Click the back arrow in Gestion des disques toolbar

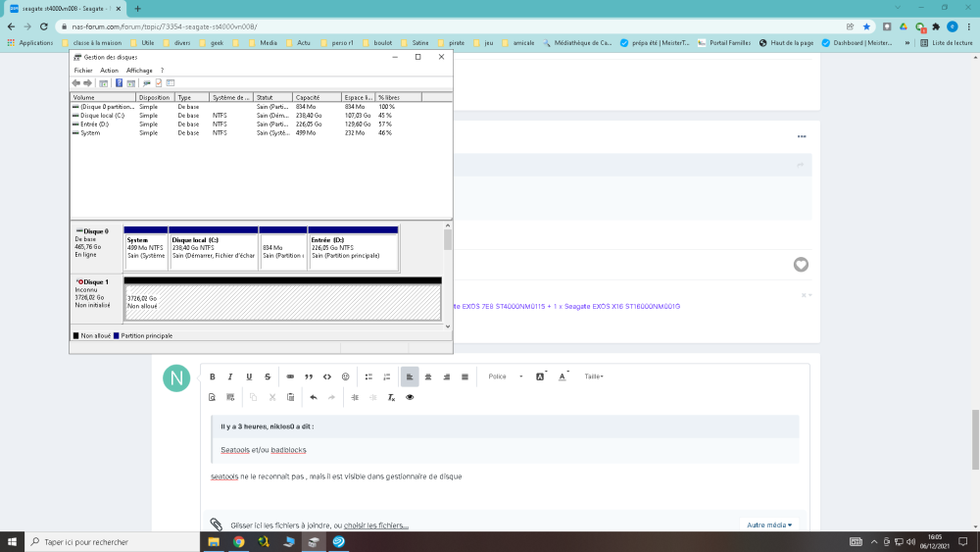(x=76, y=83)
